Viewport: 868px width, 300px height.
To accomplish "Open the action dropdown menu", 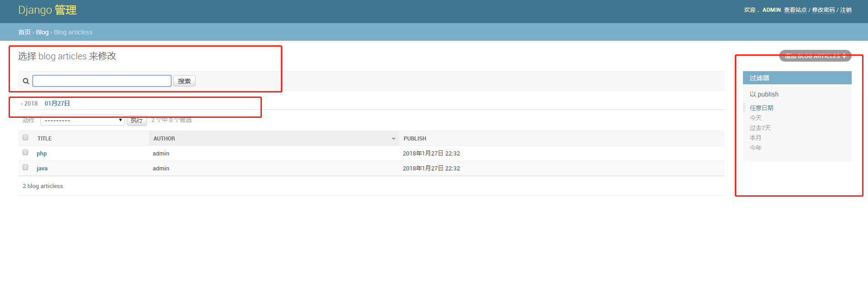I will pos(82,120).
